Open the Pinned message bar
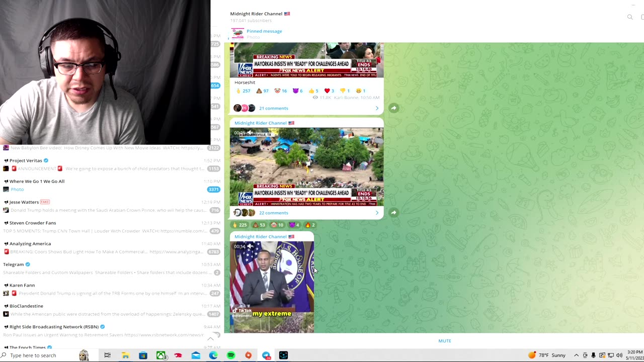644x362 pixels. [264, 34]
